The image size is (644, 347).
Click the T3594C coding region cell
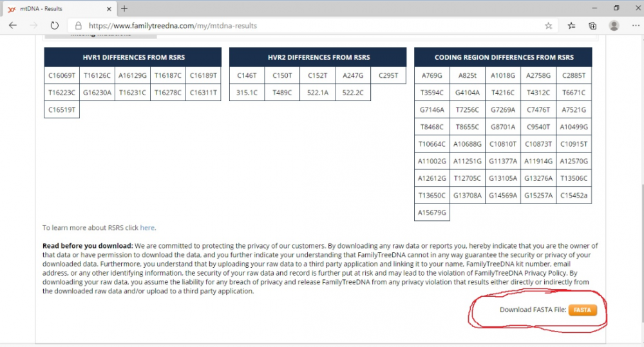pos(432,93)
